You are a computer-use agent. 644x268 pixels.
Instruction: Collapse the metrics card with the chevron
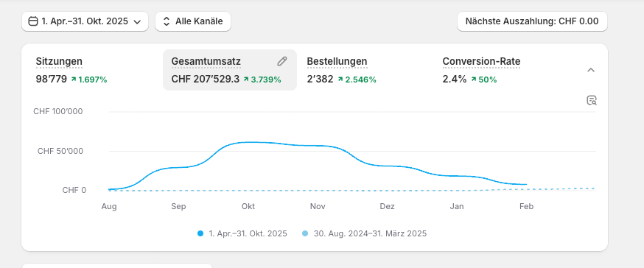[x=591, y=70]
